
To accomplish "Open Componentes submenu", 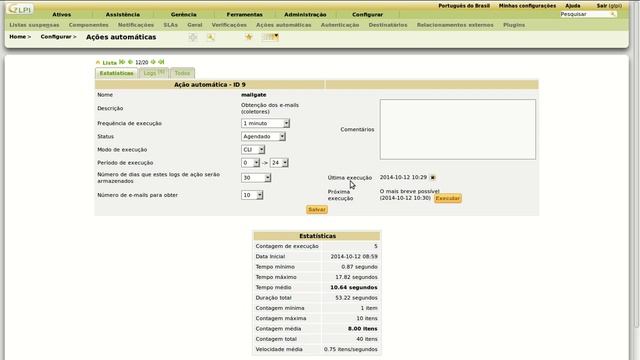I will pos(89,25).
